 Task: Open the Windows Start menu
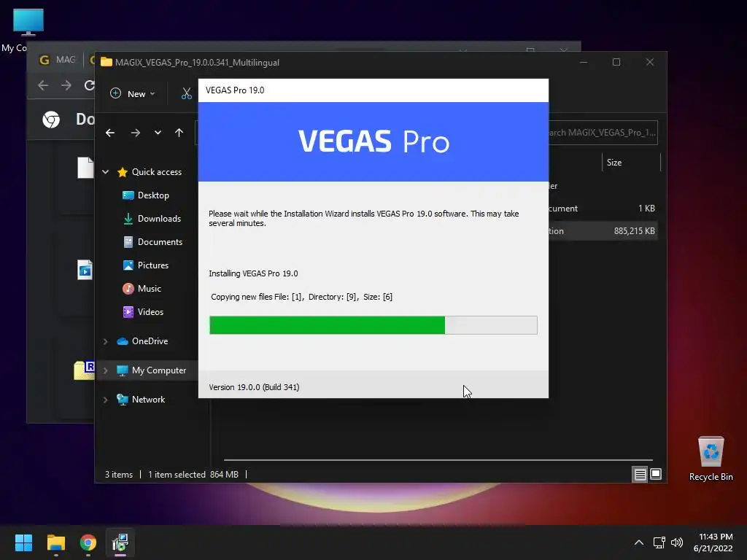[23, 542]
